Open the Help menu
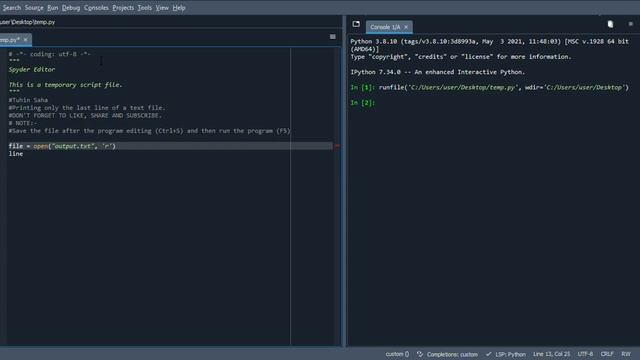This screenshot has height=360, width=640. (x=179, y=8)
